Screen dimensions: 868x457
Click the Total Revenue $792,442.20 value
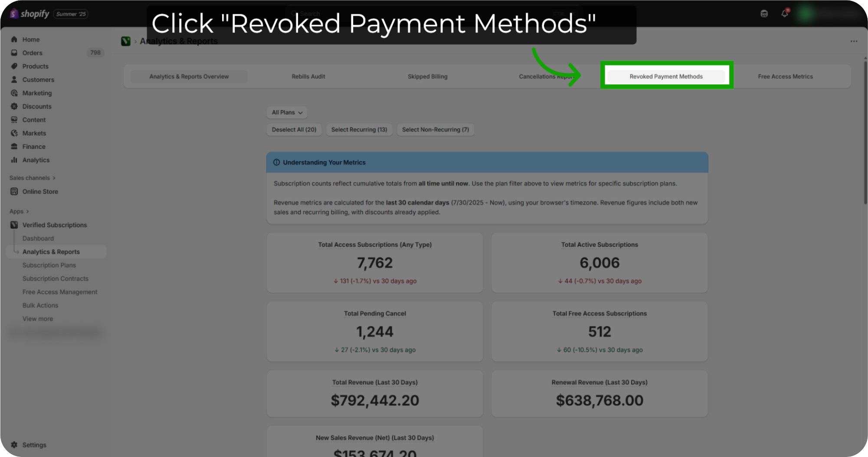point(375,400)
